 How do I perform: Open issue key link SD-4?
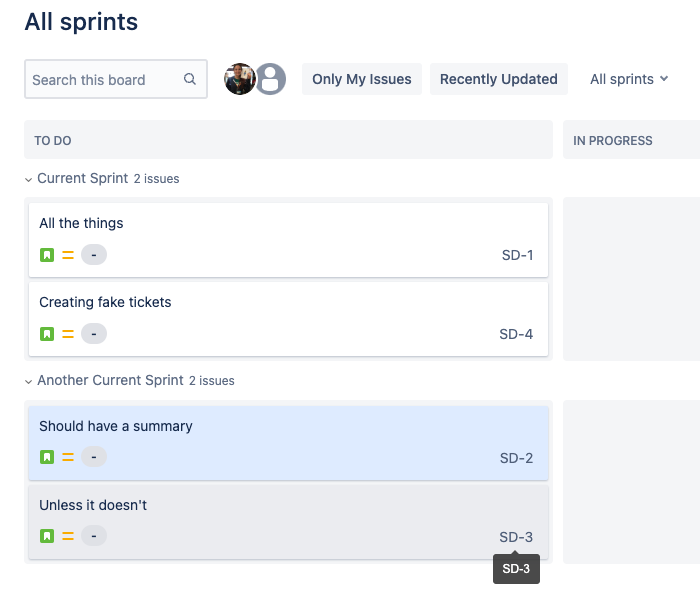516,334
